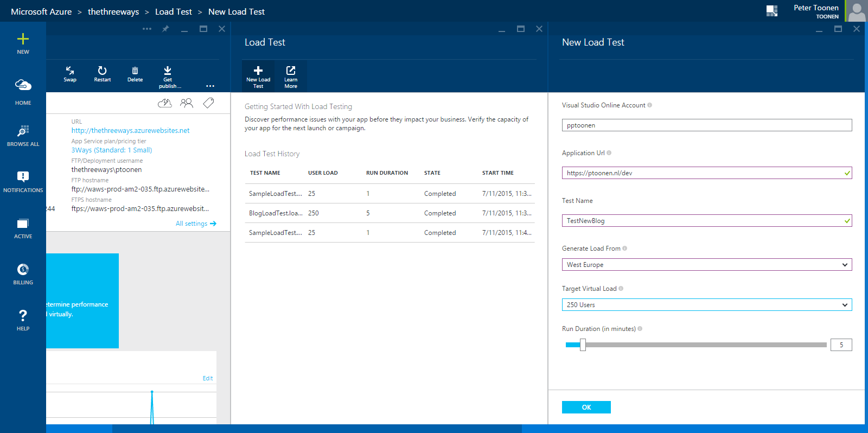Viewport: 868px width, 433px height.
Task: Select the 7/11/2015, 11:4... load test row
Action: click(390, 233)
